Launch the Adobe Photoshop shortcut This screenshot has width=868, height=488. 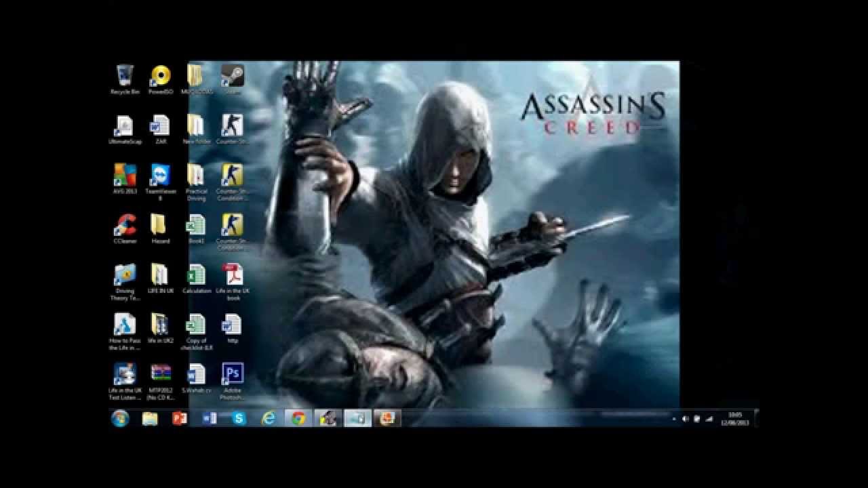coord(233,382)
